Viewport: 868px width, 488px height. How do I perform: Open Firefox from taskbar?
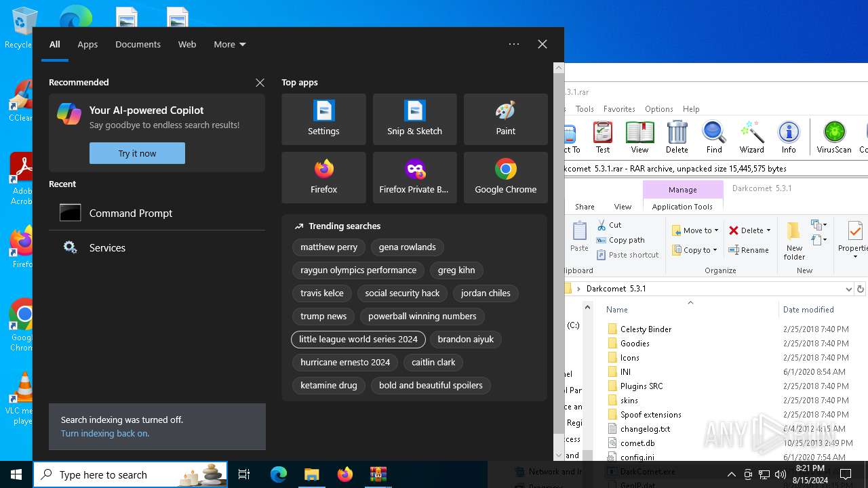click(344, 474)
